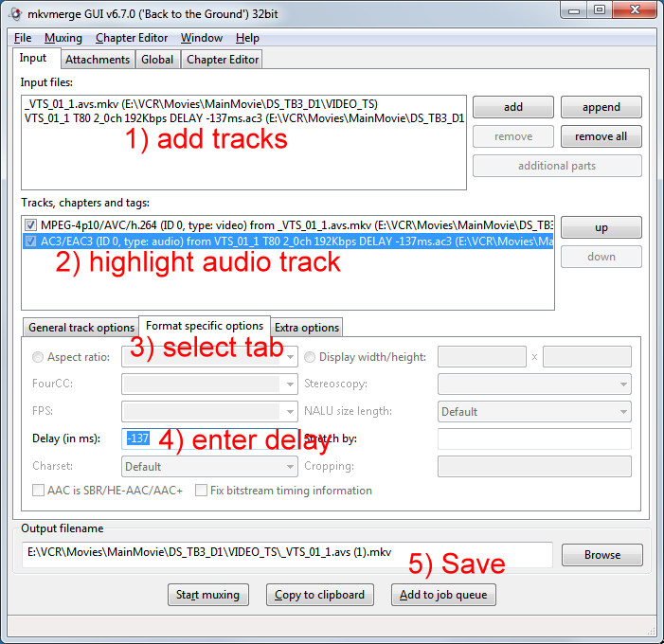Maximize the mkvmerge GUI window

[600, 10]
